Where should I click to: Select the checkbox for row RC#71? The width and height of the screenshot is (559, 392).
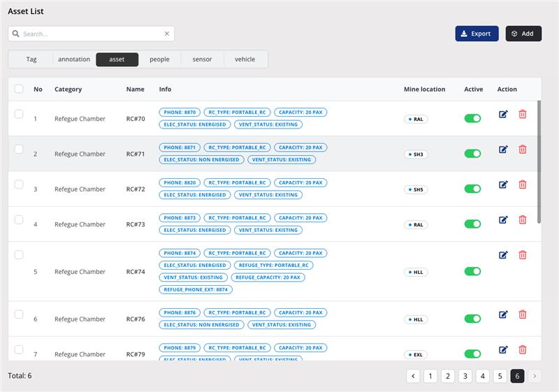(x=19, y=149)
